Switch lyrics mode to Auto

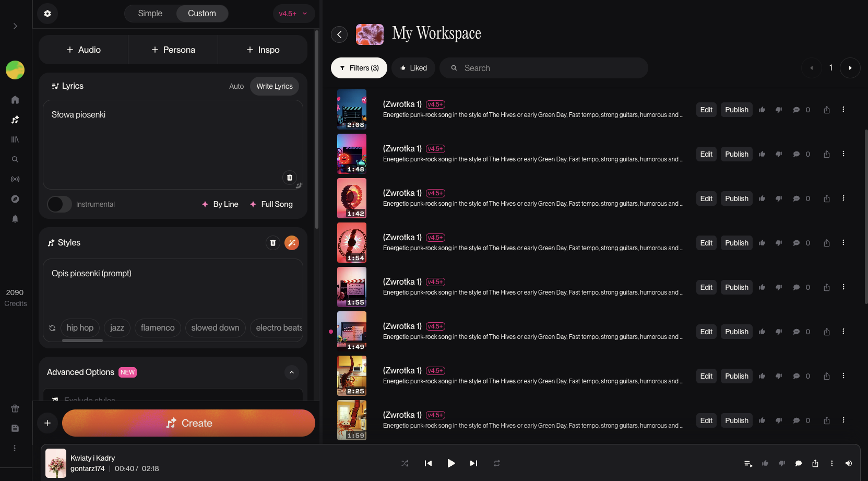tap(236, 86)
